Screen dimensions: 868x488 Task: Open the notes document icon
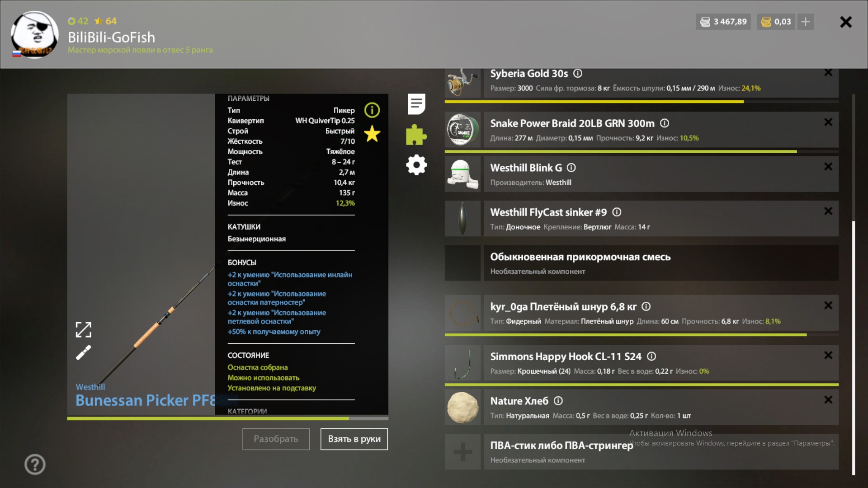tap(416, 104)
